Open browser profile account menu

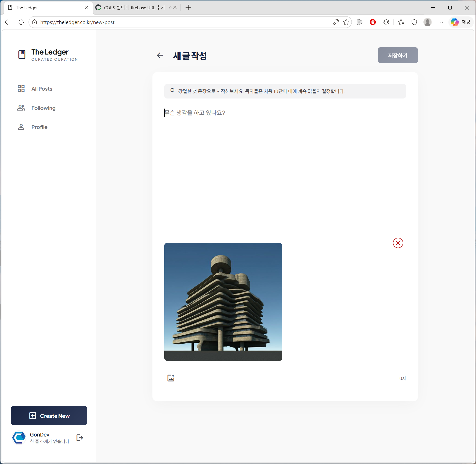428,22
